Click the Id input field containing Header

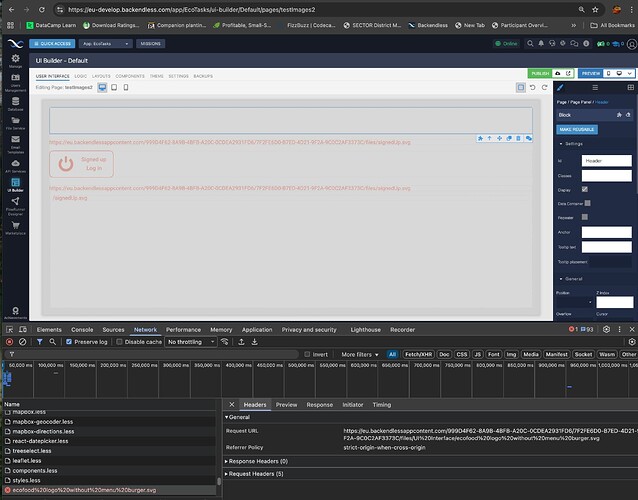tap(606, 160)
